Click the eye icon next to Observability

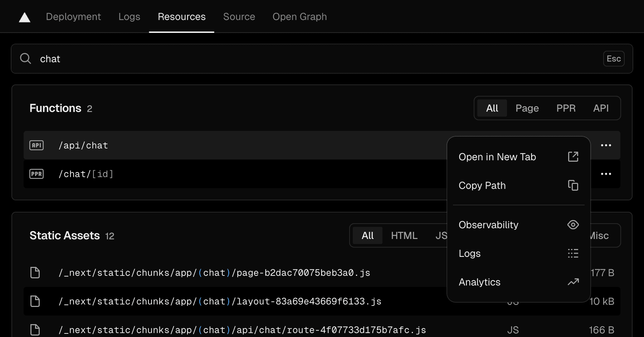(x=573, y=225)
